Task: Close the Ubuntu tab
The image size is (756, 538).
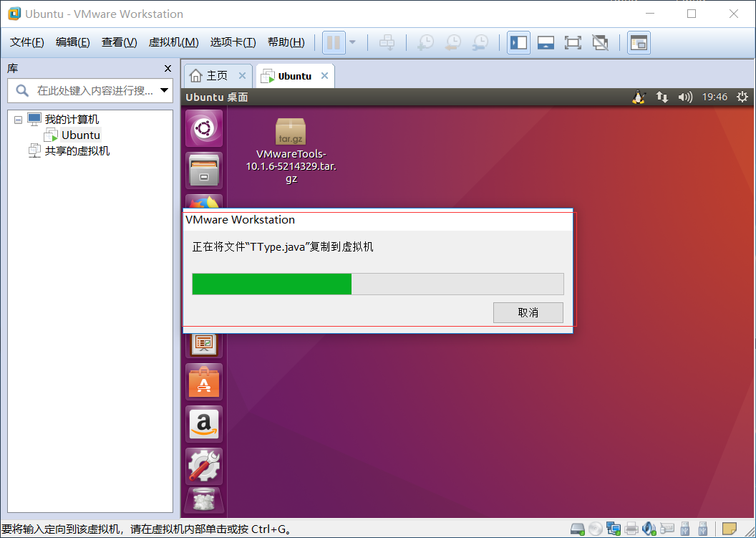Action: tap(324, 76)
